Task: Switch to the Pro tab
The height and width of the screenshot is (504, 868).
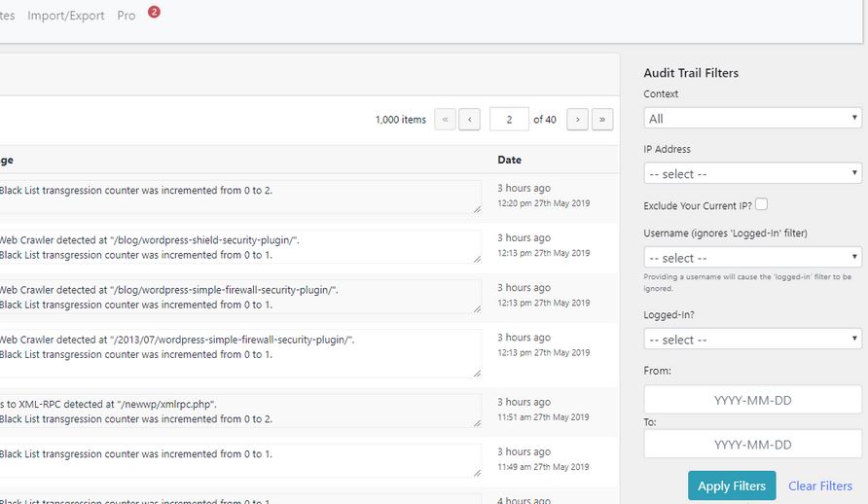Action: [127, 17]
